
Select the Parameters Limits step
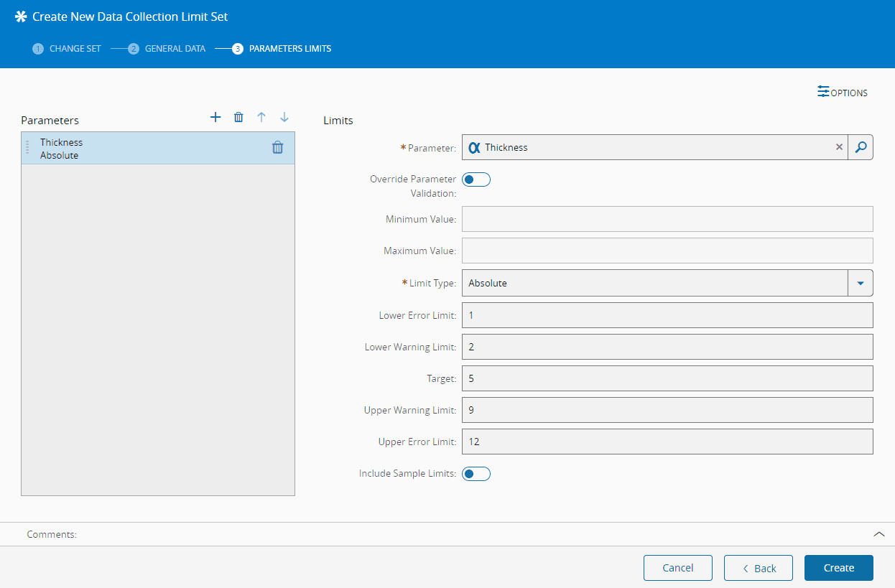coord(282,49)
